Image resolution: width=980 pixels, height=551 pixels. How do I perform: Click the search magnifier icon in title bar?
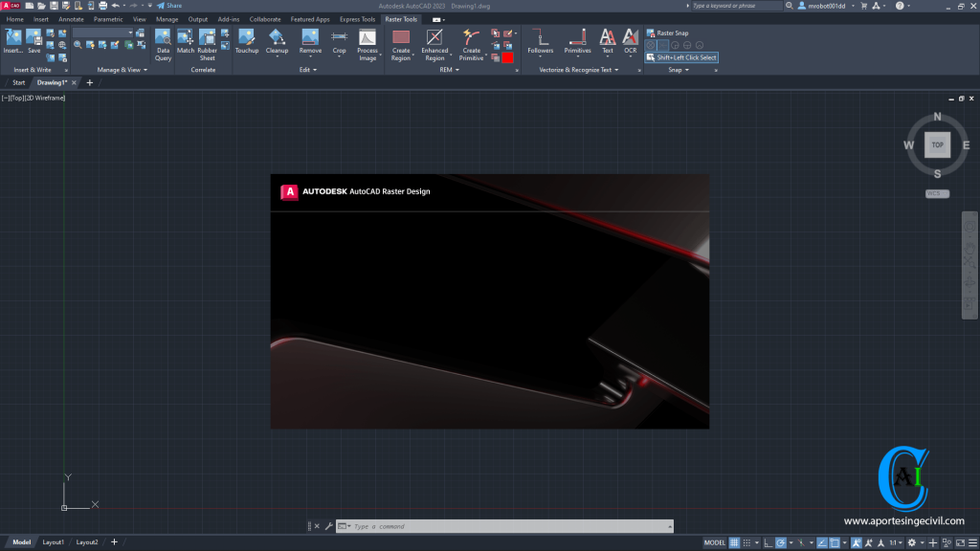(789, 6)
